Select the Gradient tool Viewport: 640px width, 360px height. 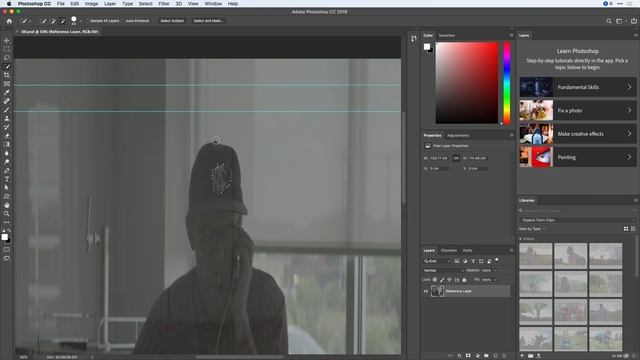(7, 144)
